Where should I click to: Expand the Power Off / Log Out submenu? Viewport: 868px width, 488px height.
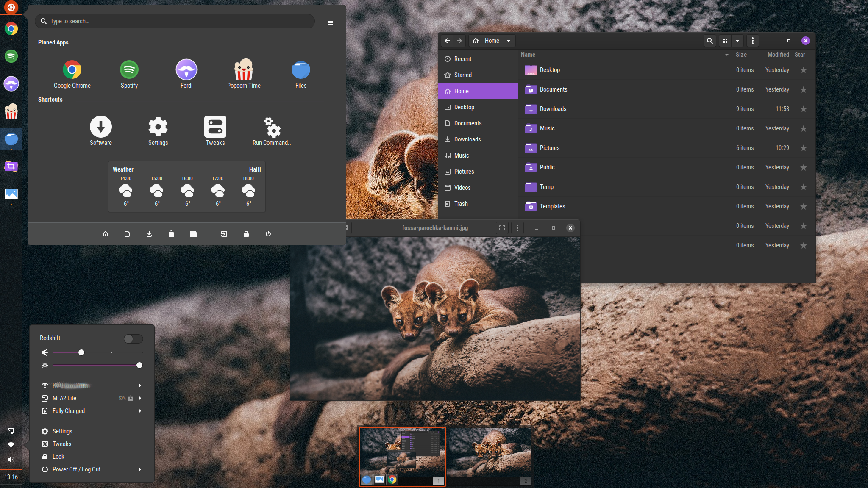tap(139, 469)
